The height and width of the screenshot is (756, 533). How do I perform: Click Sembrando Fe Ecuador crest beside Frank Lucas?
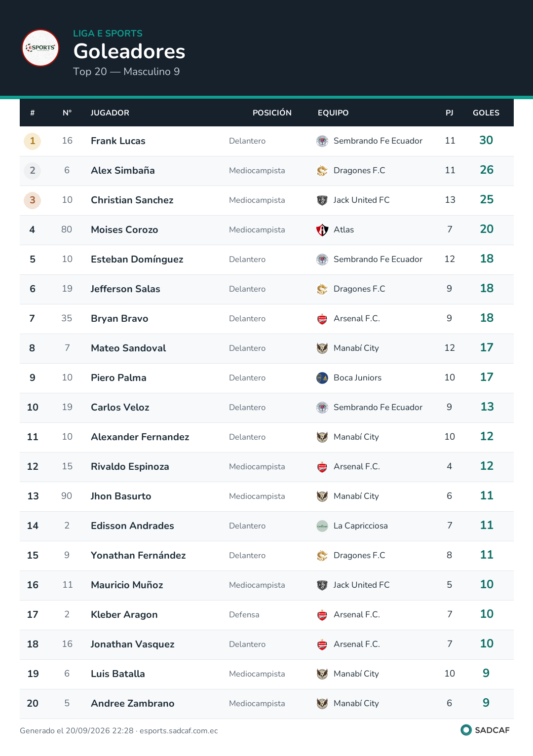click(322, 141)
